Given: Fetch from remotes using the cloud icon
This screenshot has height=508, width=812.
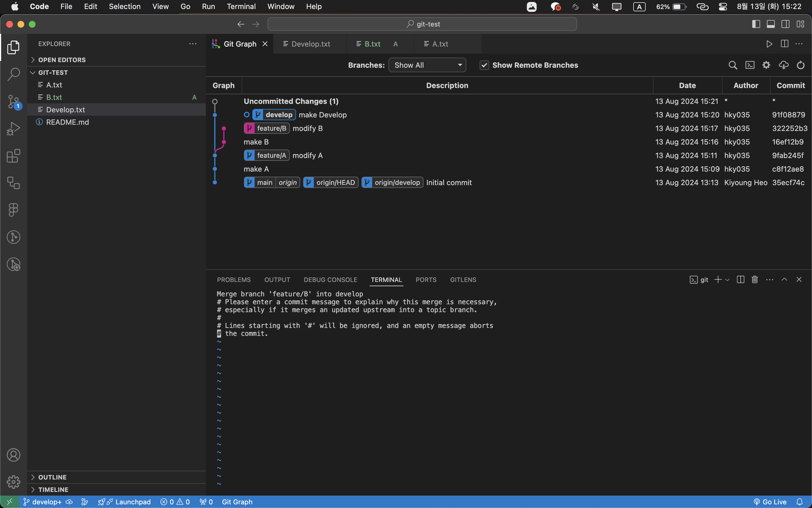Looking at the screenshot, I should point(784,65).
